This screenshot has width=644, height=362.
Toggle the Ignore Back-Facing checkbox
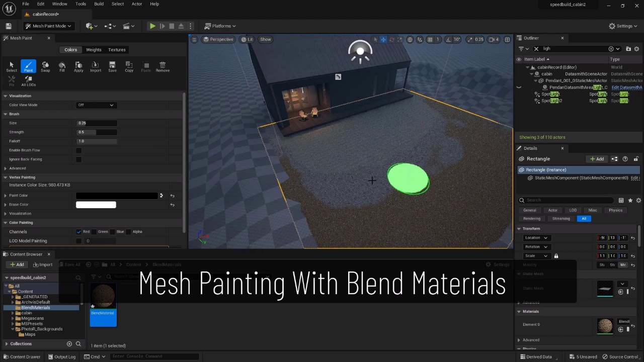(x=78, y=159)
